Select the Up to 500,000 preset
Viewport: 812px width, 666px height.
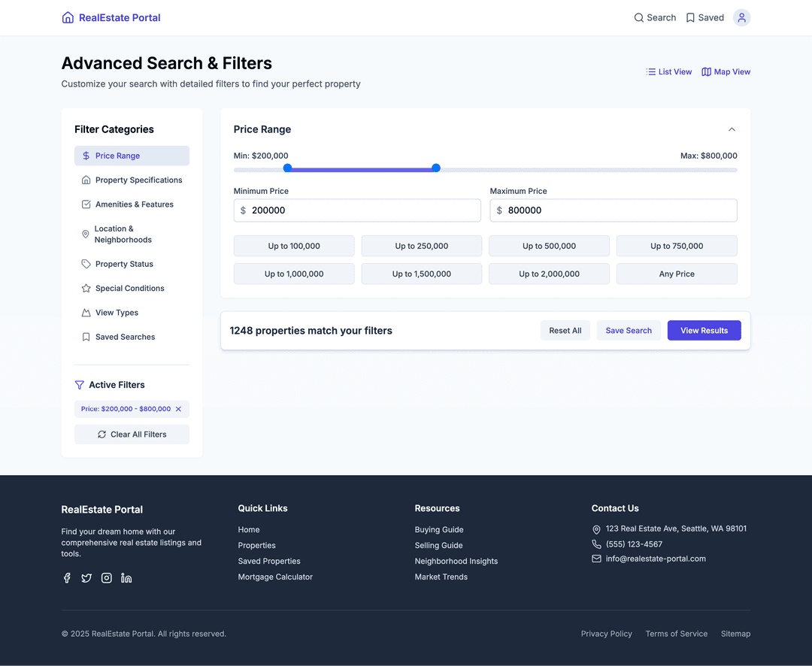(549, 246)
